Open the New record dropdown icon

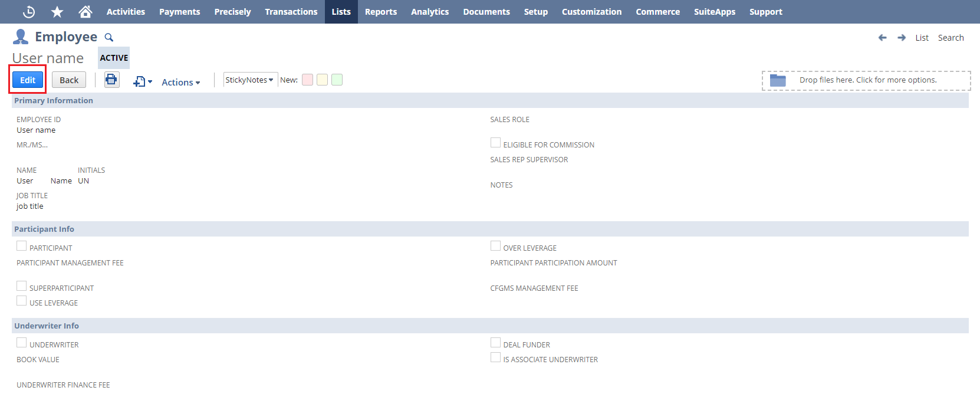click(142, 82)
